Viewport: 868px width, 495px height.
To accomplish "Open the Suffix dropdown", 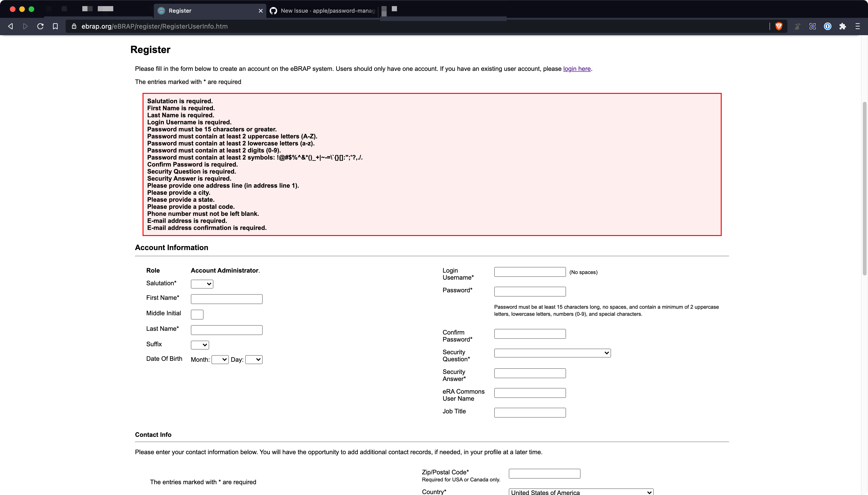I will coord(200,345).
